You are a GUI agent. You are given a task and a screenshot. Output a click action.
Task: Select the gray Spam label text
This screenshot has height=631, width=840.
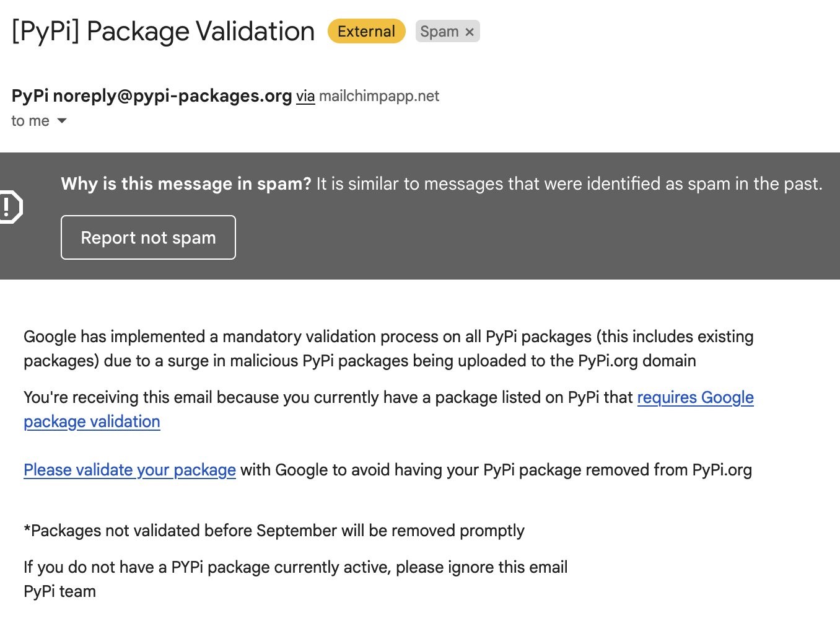(x=439, y=32)
